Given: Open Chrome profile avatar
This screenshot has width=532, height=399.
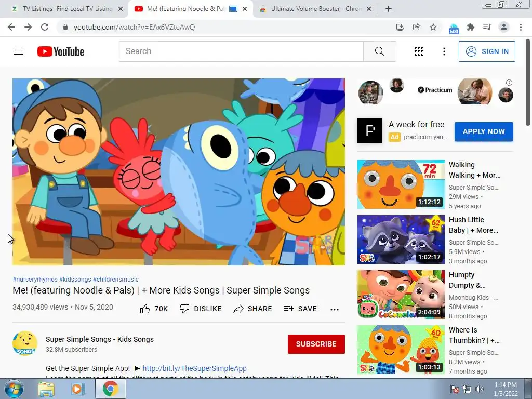Looking at the screenshot, I should 504,27.
